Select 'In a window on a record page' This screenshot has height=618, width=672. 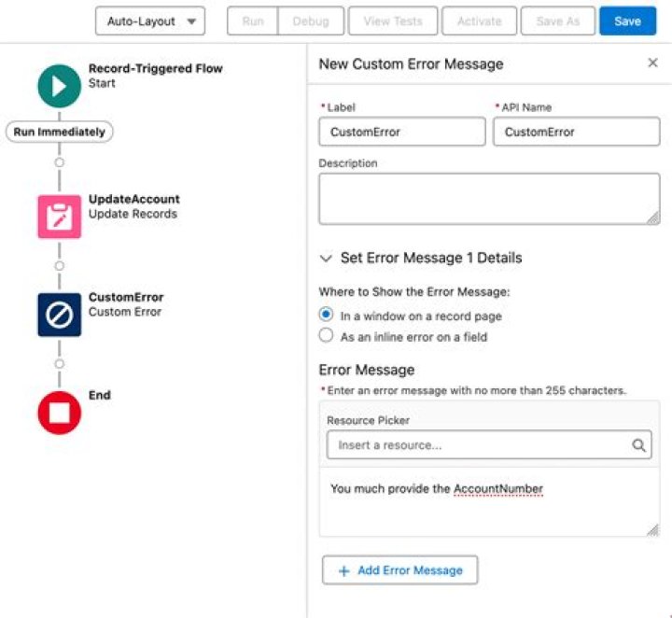(326, 315)
